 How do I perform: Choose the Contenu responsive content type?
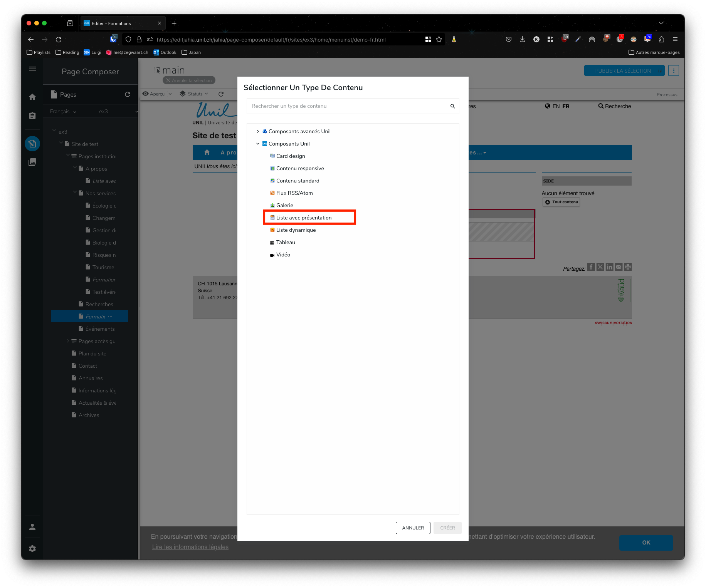point(300,168)
